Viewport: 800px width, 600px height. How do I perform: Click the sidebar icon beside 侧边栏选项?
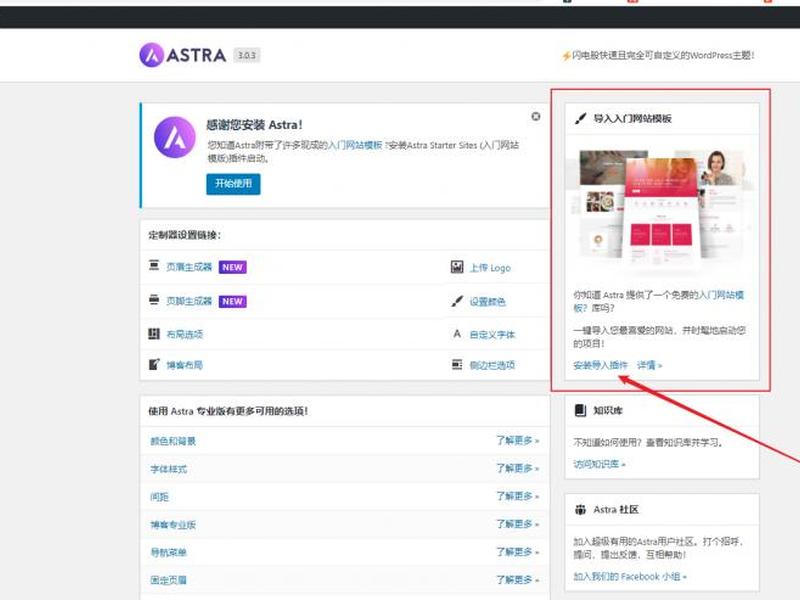[457, 364]
